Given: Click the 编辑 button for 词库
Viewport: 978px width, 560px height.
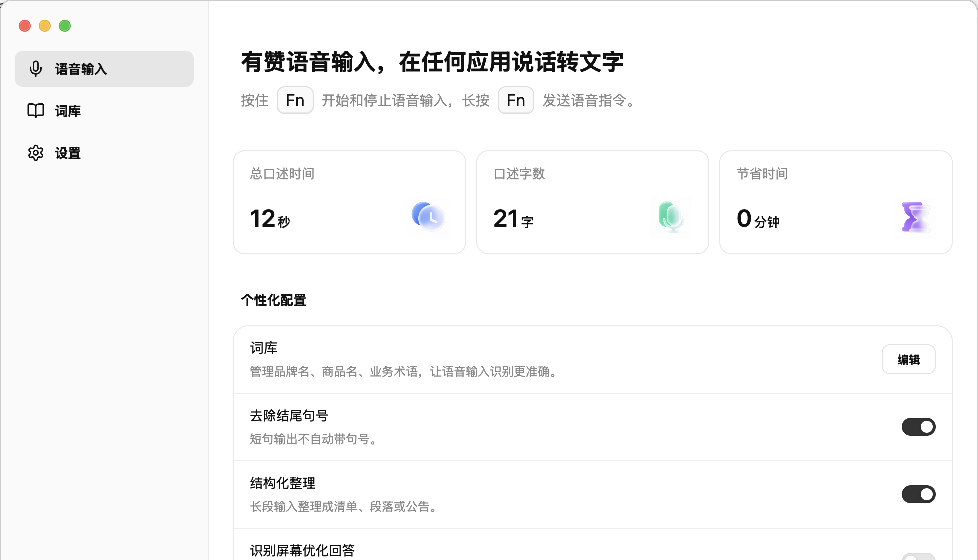Looking at the screenshot, I should [908, 359].
